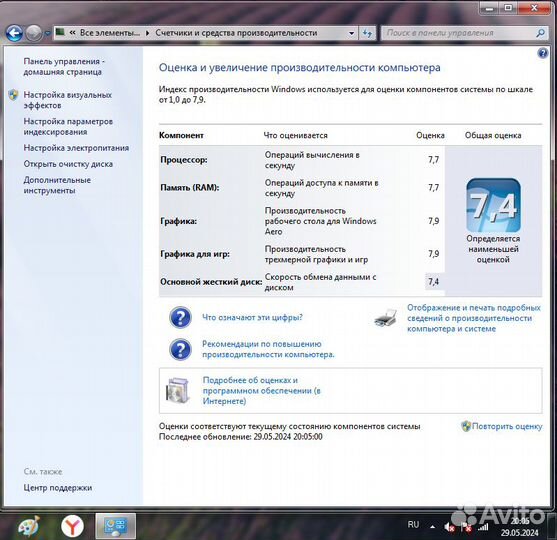Click the shield icon beside 'Настройка визуальных эффектов'
Viewport: 557px width, 540px height.
coord(13,95)
